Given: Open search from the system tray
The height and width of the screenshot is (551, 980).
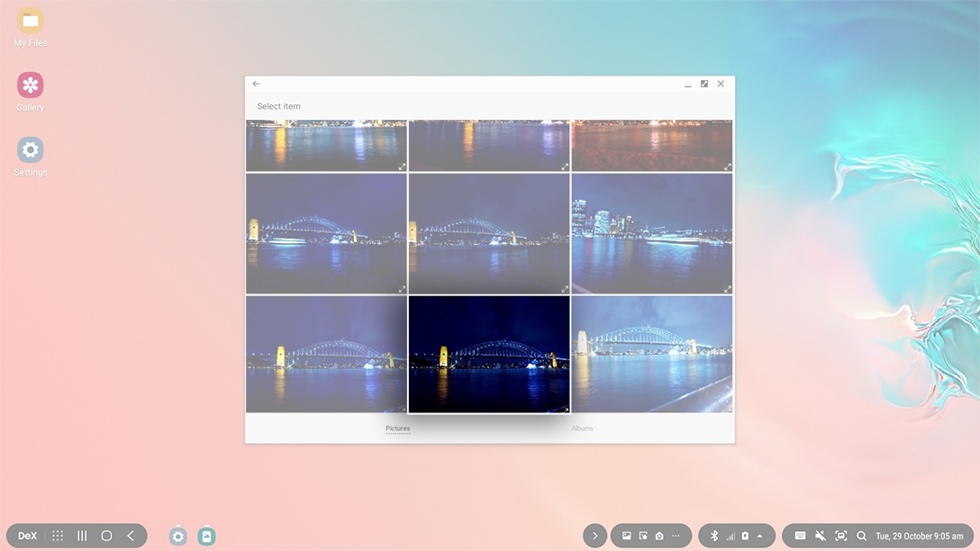Looking at the screenshot, I should 862,535.
